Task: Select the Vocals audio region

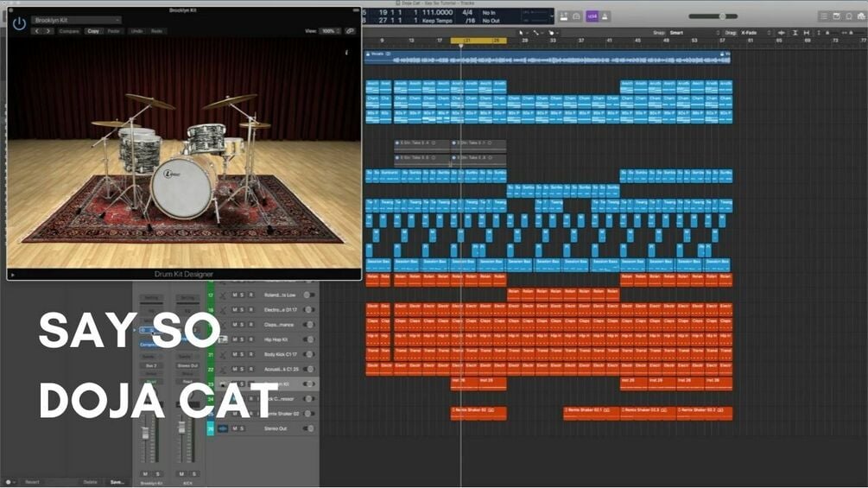Action: (548, 58)
